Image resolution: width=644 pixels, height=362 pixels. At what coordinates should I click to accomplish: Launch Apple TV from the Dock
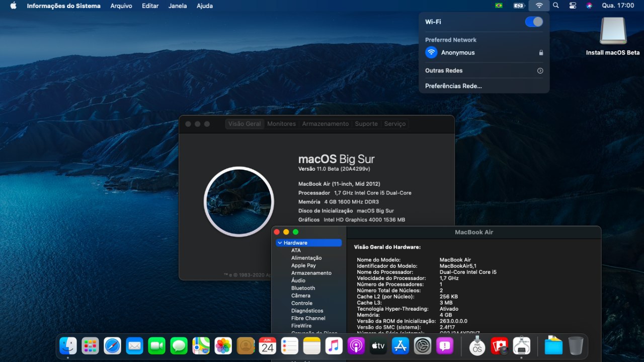tap(378, 346)
